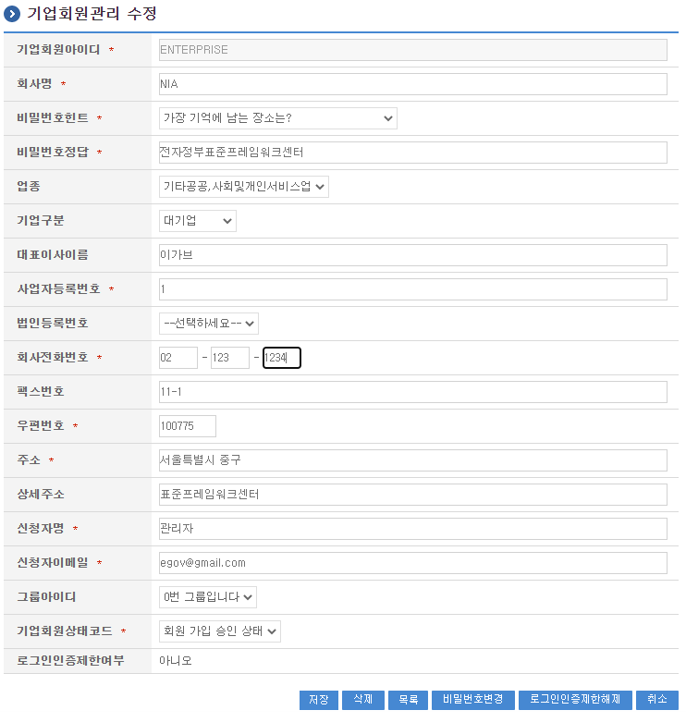Focus the 우편번호 field with 100775
686x712 pixels.
[x=187, y=426]
